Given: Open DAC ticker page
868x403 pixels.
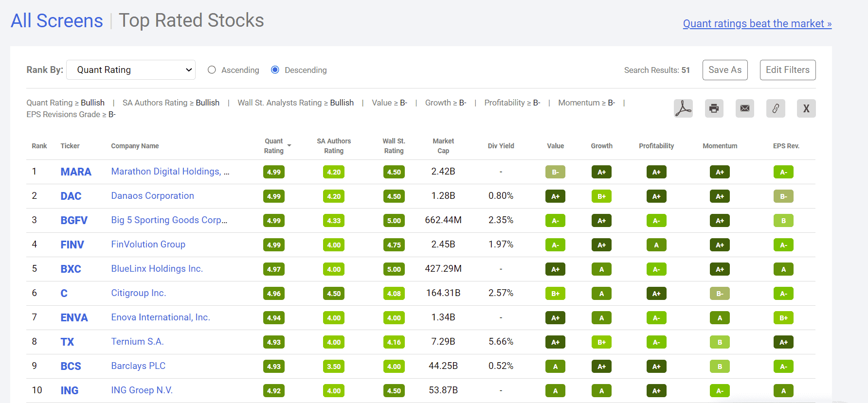Looking at the screenshot, I should 71,196.
